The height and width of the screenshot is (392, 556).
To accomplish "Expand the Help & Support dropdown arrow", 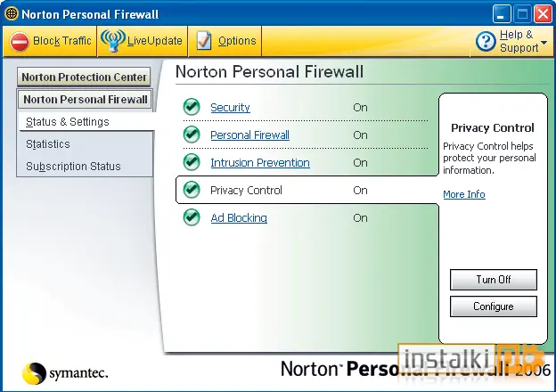I will [544, 43].
